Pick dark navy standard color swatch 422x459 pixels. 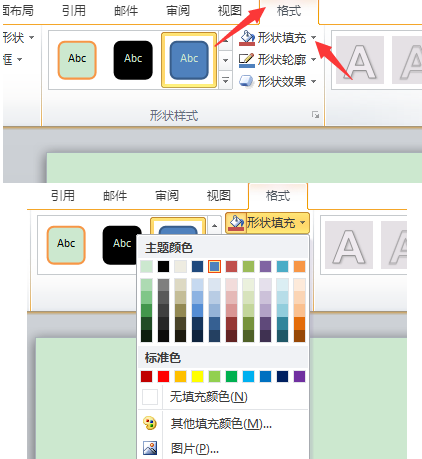(282, 377)
